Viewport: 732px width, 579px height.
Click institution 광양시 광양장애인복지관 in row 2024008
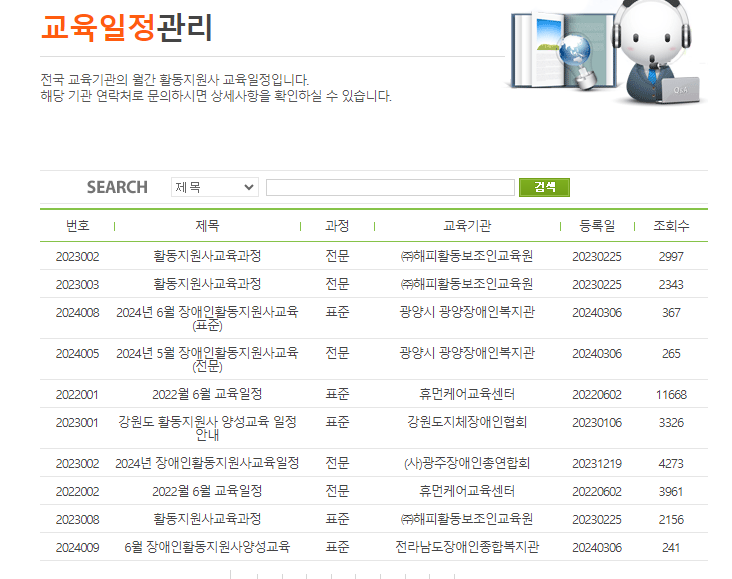point(467,312)
